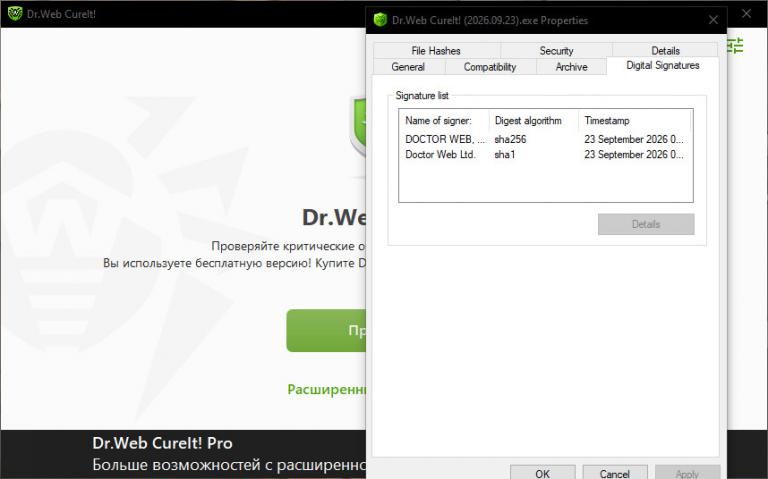
Task: Close the Properties dialog window
Action: (x=713, y=20)
